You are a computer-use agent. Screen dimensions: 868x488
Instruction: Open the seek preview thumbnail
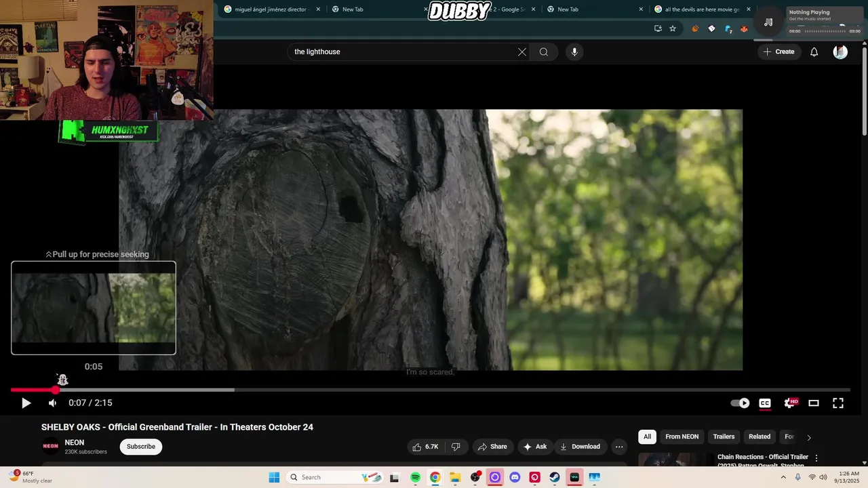pos(94,308)
